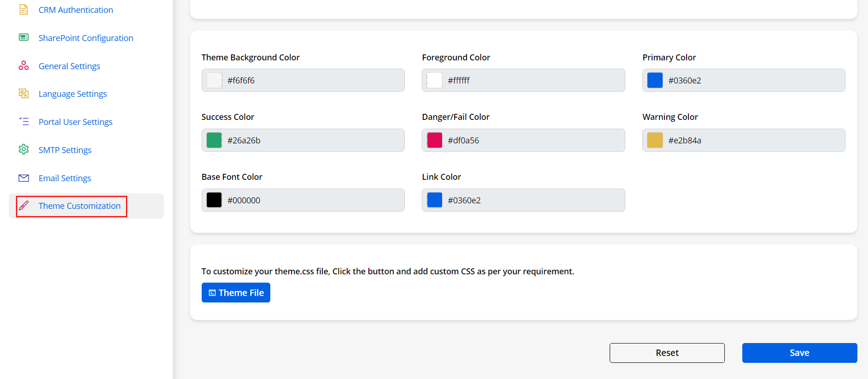The image size is (868, 379).
Task: Open the Theme Customization menu item
Action: [x=79, y=206]
